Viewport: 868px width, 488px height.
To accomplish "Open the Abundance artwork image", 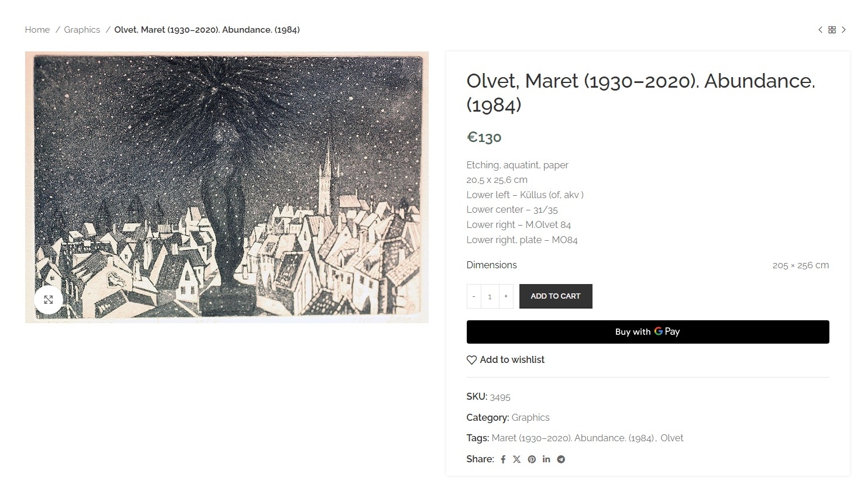I will point(227,187).
